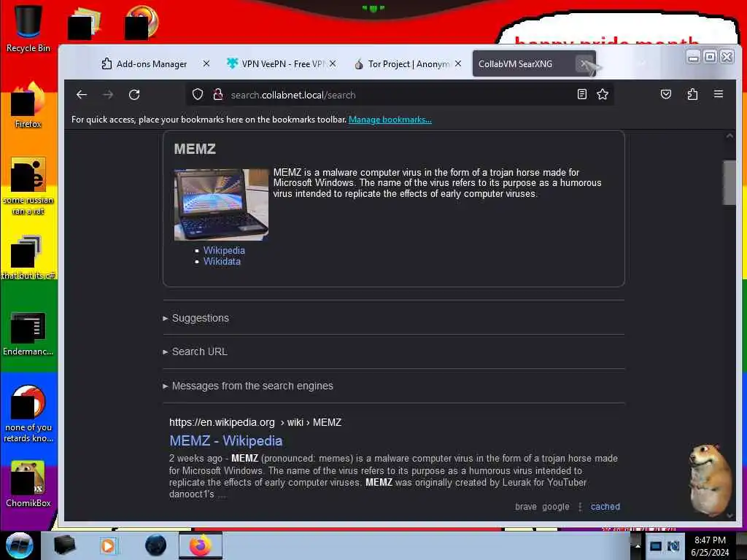Open the Recycle Bin desktop icon
747x560 pixels.
click(28, 29)
